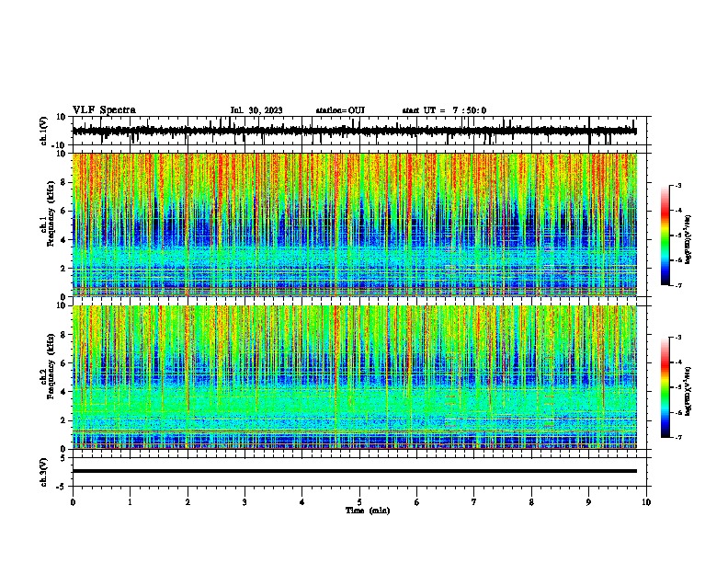Click the time axis tick label "3"
Screen dimensions: 728x563
click(x=245, y=502)
